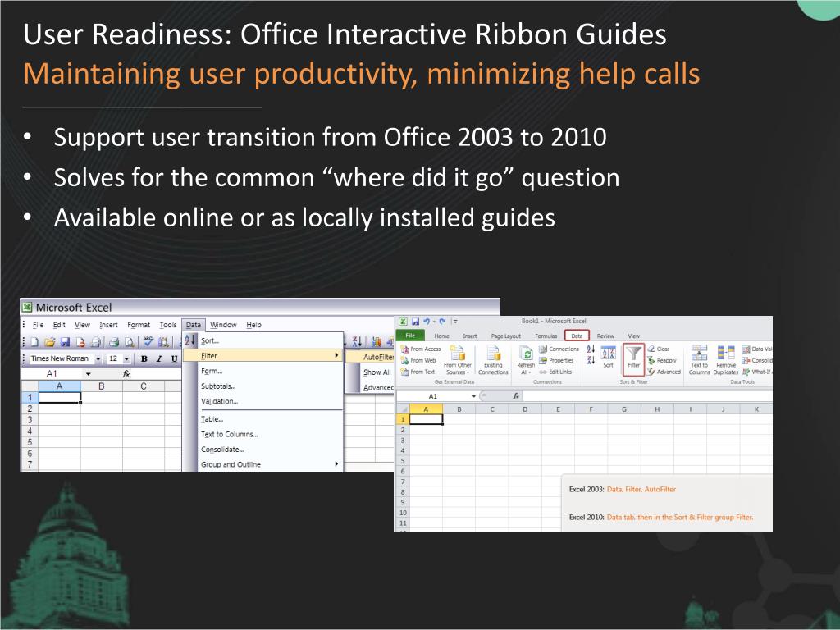Click Advanced in Sort & Filter group

click(x=664, y=372)
